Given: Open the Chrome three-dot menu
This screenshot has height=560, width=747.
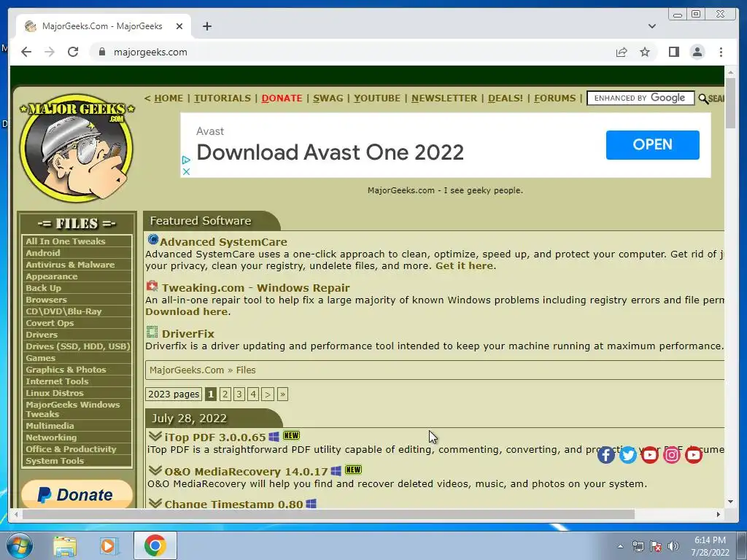Looking at the screenshot, I should point(721,52).
